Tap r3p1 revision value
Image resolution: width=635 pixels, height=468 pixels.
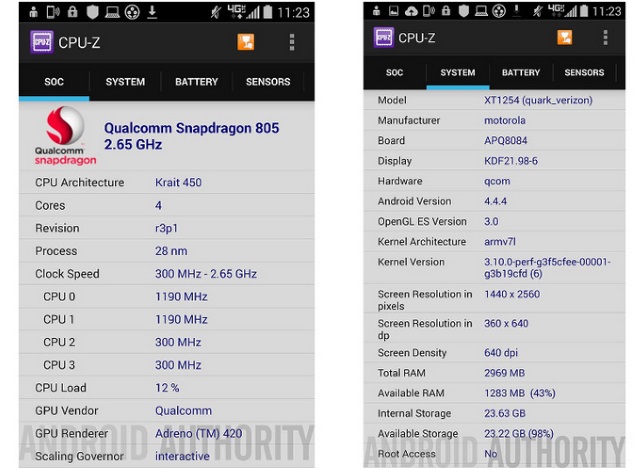[166, 228]
